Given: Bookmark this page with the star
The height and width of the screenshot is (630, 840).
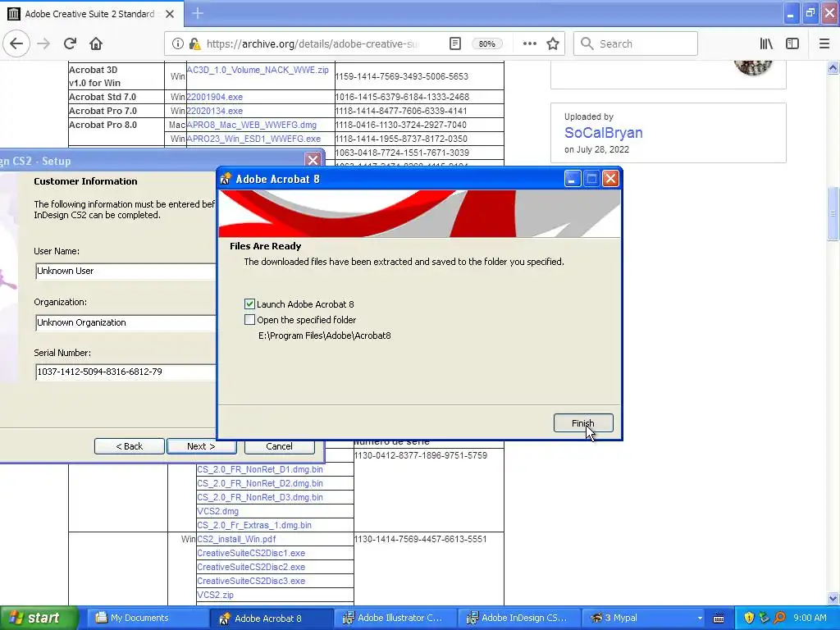Looking at the screenshot, I should [x=553, y=43].
